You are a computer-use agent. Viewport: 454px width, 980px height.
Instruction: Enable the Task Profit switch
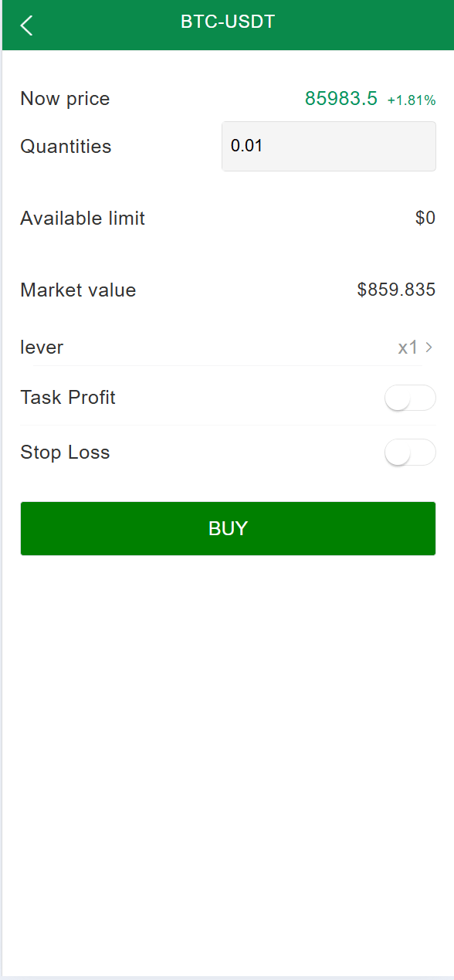[410, 398]
